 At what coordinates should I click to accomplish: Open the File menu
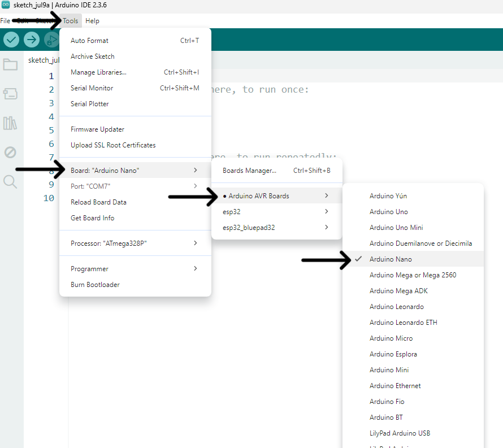[5, 21]
